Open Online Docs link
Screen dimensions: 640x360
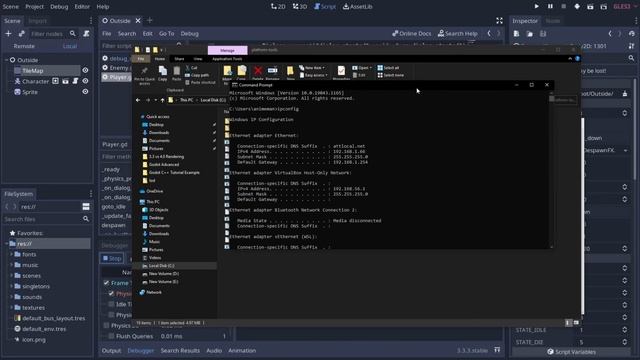click(x=411, y=33)
